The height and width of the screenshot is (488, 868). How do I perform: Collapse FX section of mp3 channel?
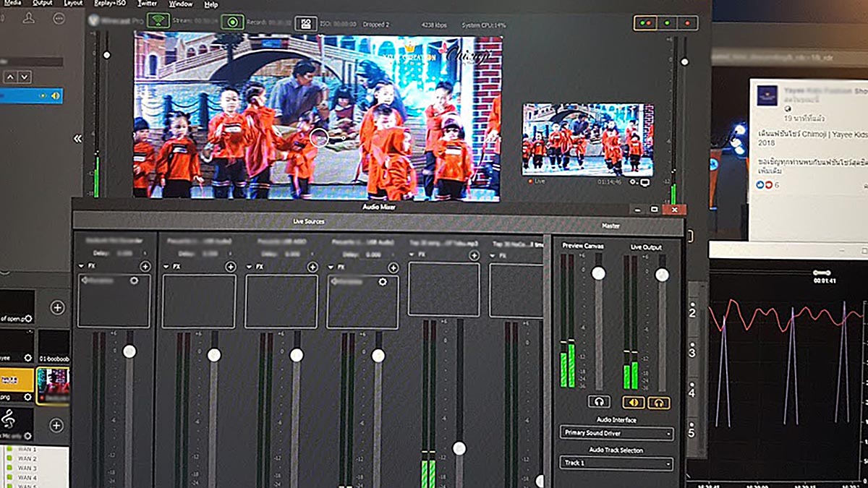[412, 254]
